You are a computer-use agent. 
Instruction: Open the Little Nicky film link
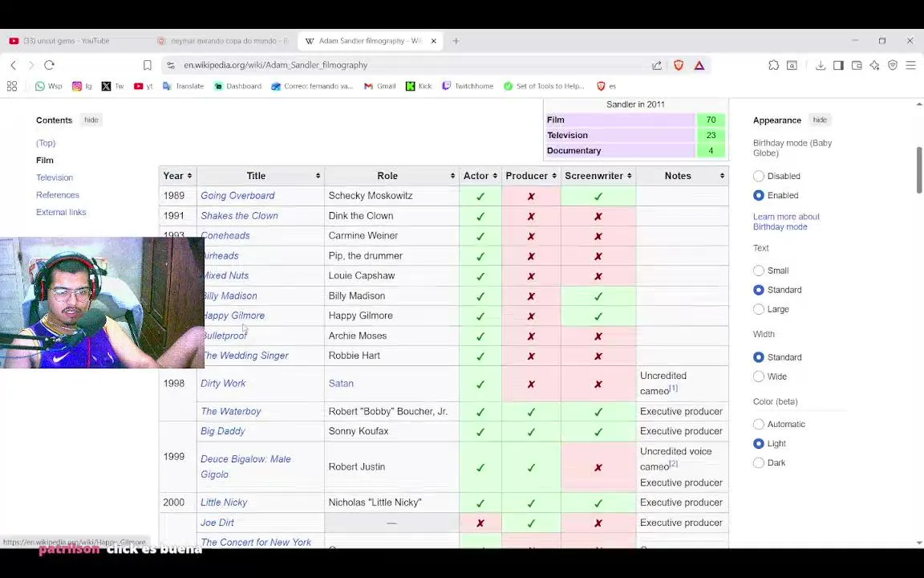pos(224,503)
